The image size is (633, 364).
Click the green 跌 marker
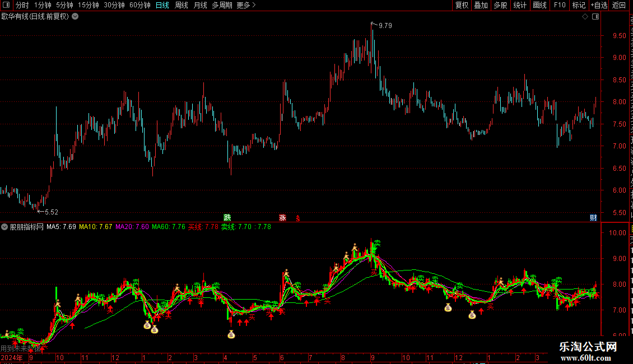pos(227,218)
